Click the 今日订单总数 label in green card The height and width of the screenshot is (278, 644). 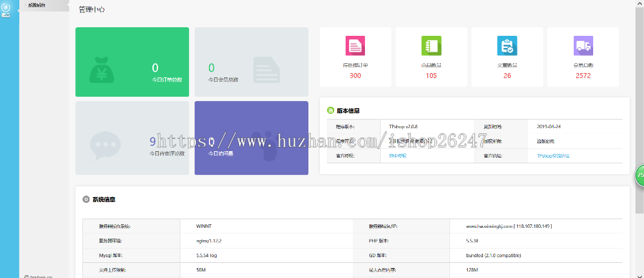[x=167, y=80]
